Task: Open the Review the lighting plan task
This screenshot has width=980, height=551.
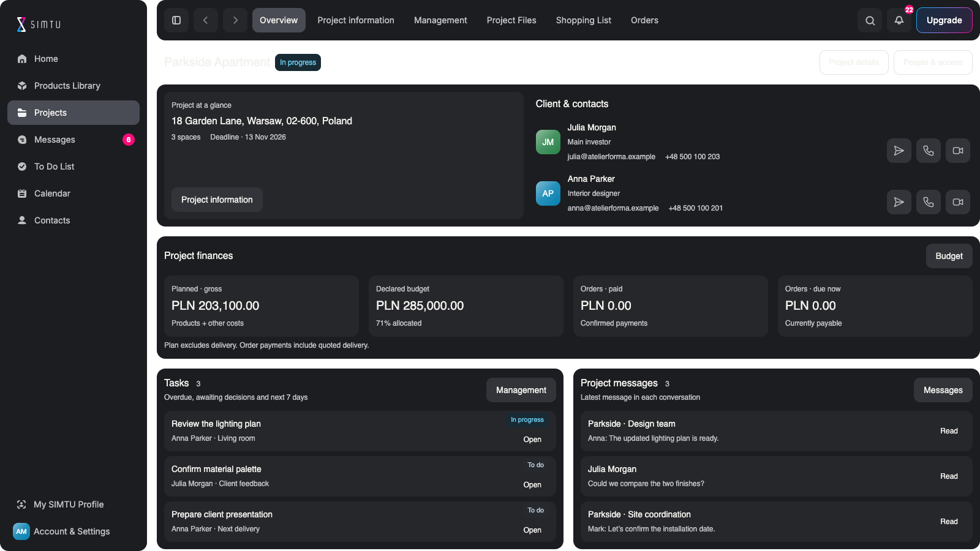Action: click(x=532, y=440)
